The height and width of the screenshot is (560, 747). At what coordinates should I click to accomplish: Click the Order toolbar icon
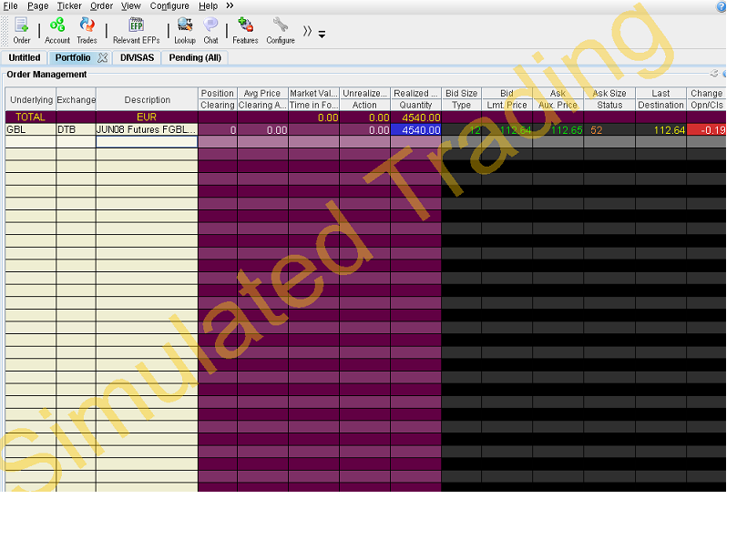[22, 31]
